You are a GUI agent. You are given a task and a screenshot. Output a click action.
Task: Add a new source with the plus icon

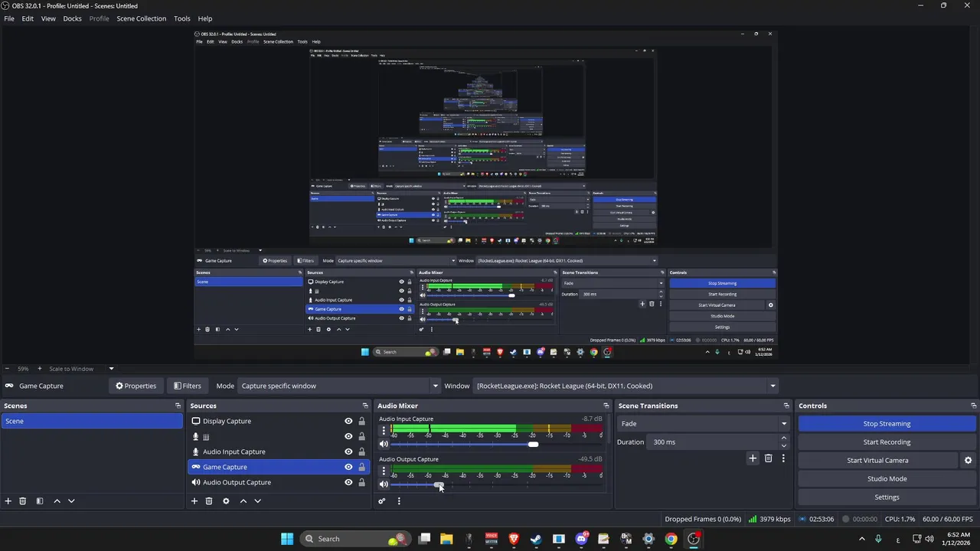click(x=194, y=501)
